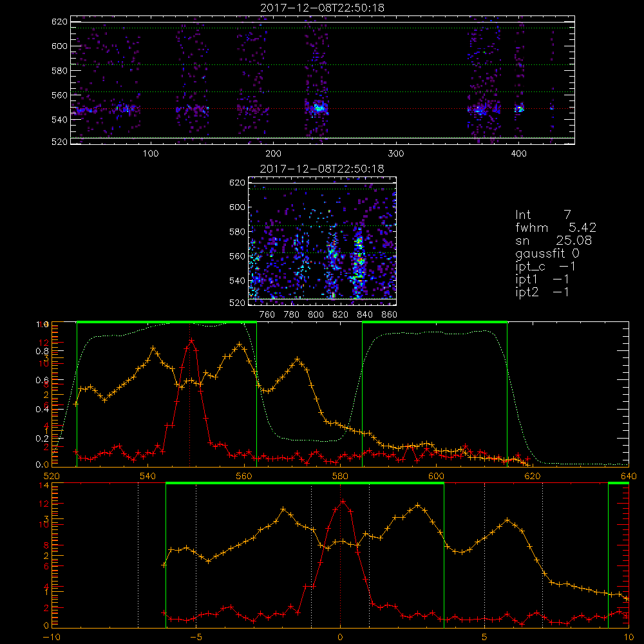Click y-axis label 580 of top spectrogram
The image size is (644, 644).
[59, 71]
